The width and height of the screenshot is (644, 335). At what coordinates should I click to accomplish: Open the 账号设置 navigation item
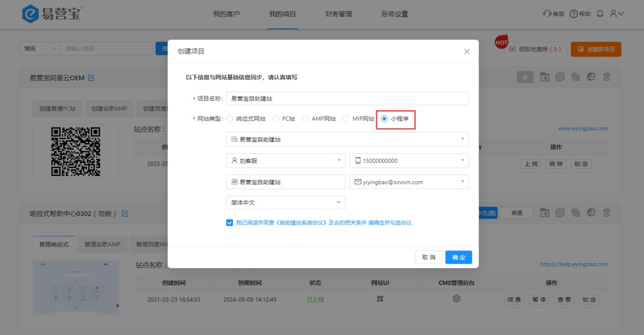click(x=394, y=14)
